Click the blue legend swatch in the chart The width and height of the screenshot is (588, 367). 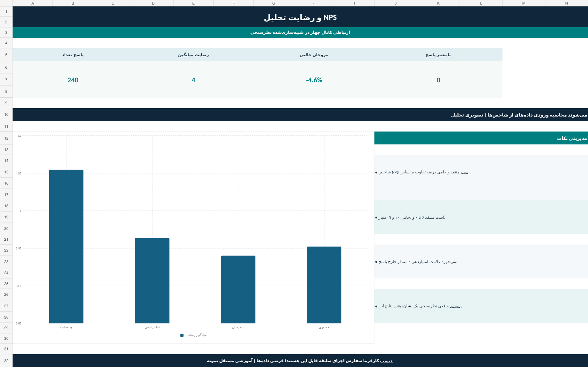(x=182, y=335)
